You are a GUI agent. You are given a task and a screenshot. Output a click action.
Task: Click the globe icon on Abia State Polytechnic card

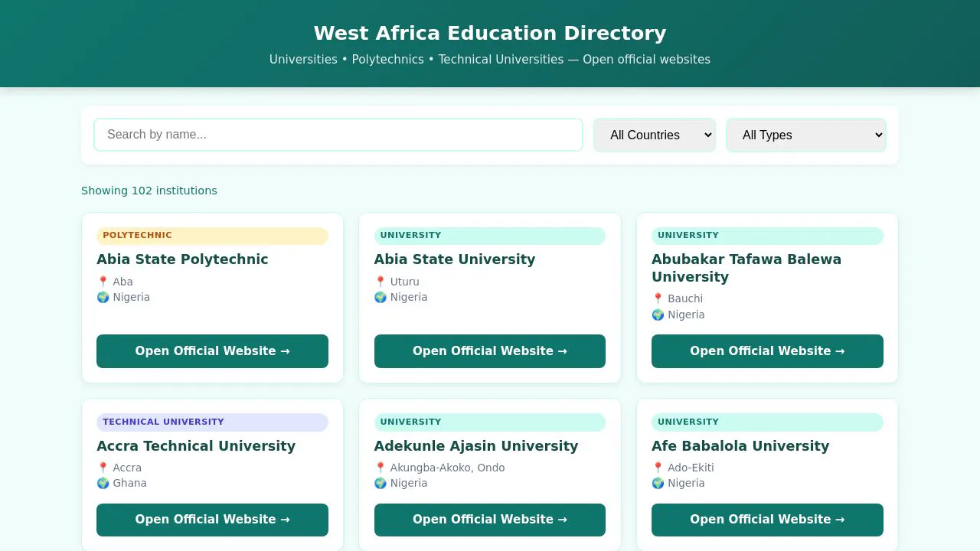coord(103,297)
